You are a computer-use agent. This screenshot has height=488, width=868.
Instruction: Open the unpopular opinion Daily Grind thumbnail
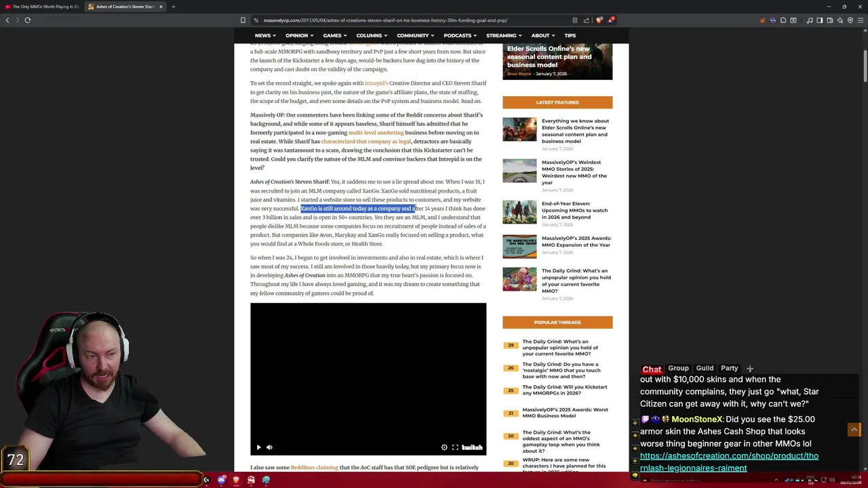coord(519,279)
